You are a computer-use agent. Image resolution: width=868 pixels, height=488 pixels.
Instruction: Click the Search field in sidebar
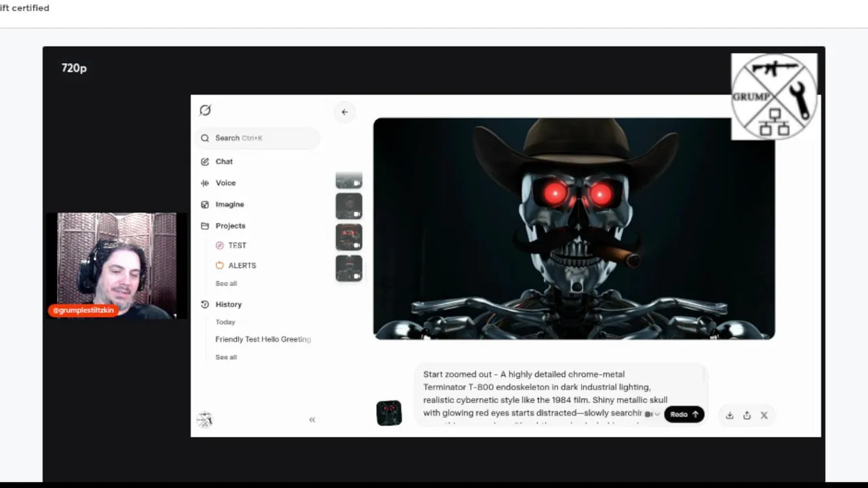click(x=258, y=138)
